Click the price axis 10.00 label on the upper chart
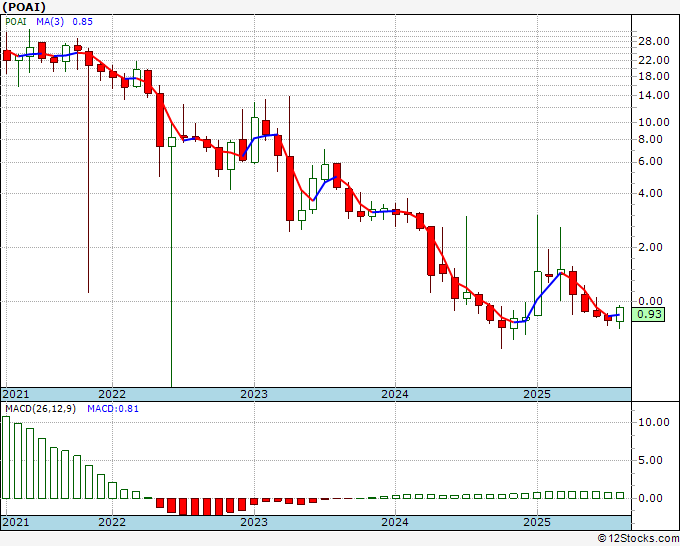This screenshot has height=546, width=680. tap(654, 122)
